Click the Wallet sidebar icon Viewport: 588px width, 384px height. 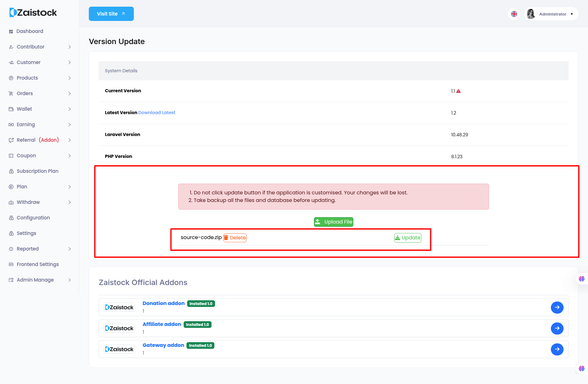click(11, 109)
